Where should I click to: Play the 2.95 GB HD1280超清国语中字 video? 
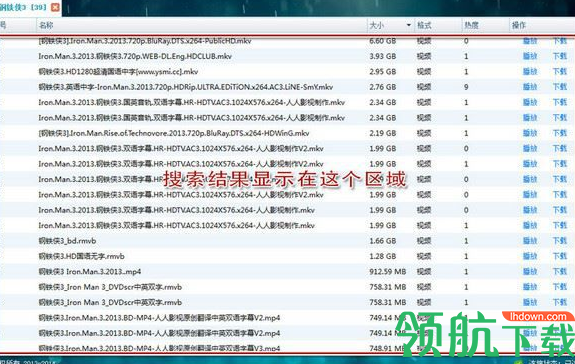click(530, 71)
